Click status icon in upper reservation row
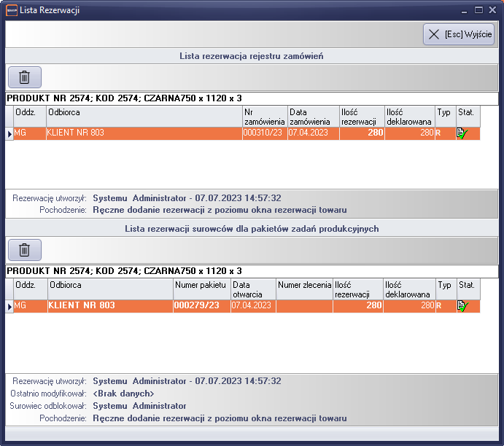The width and height of the screenshot is (504, 446). coord(461,133)
